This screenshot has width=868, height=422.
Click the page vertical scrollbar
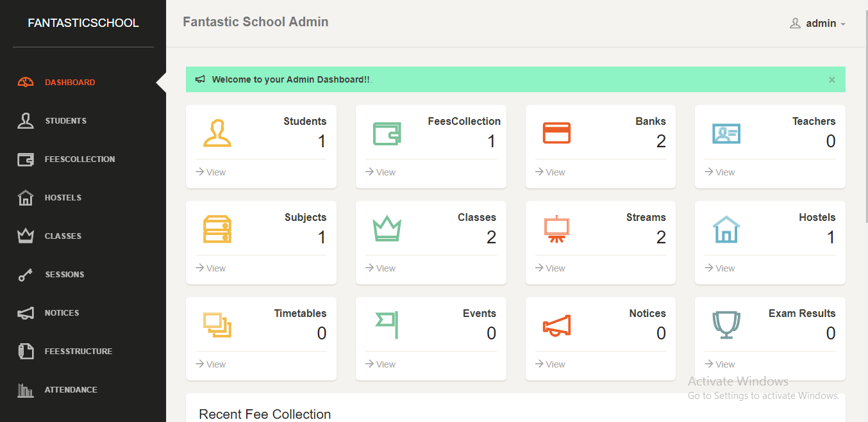point(865,128)
